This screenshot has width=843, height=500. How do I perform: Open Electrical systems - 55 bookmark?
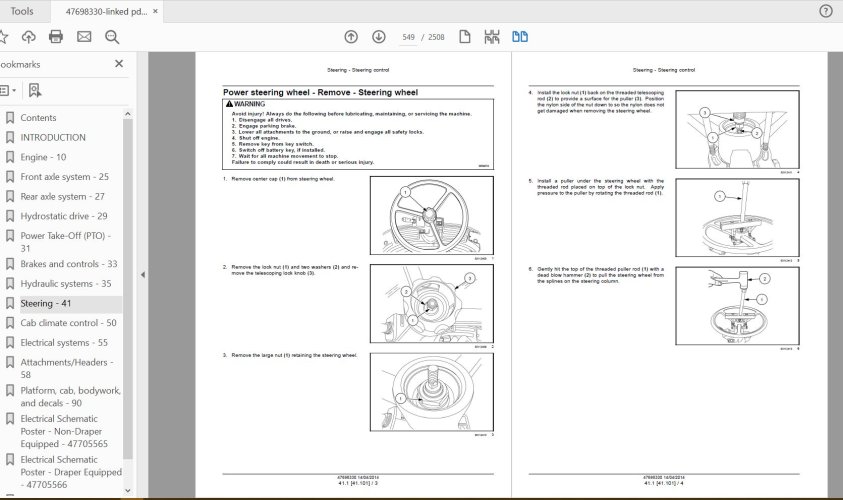64,342
